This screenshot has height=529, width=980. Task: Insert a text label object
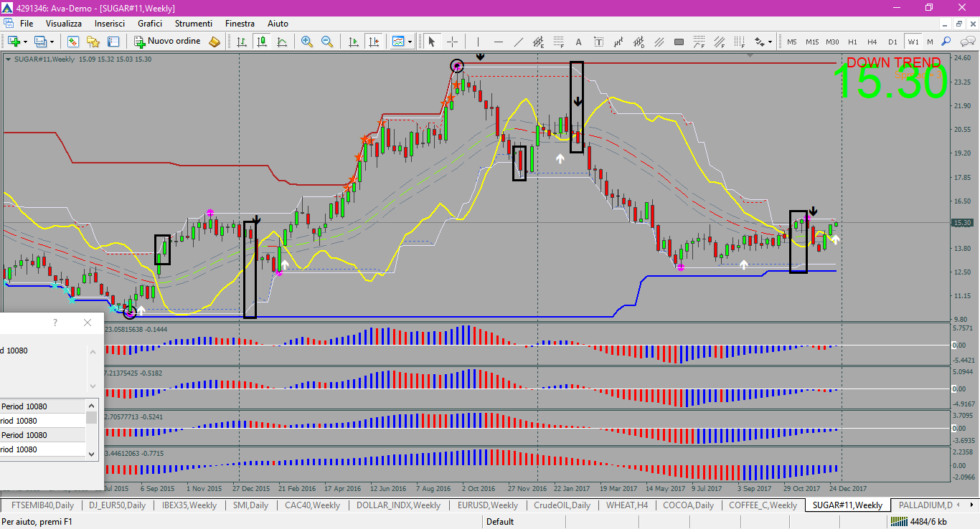(x=598, y=42)
